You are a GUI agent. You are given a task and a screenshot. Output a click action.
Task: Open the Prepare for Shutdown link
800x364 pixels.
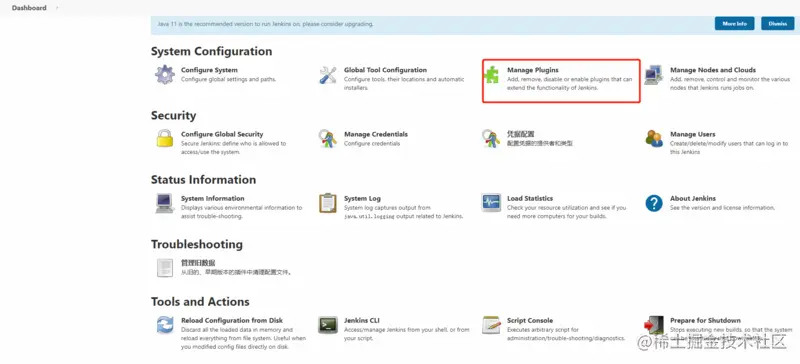(x=705, y=321)
